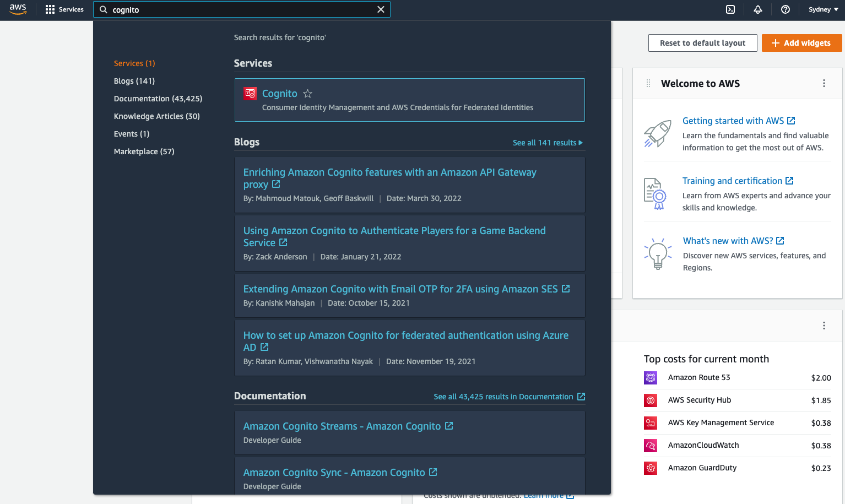The height and width of the screenshot is (504, 845).
Task: See all 141 blog results
Action: pyautogui.click(x=548, y=143)
